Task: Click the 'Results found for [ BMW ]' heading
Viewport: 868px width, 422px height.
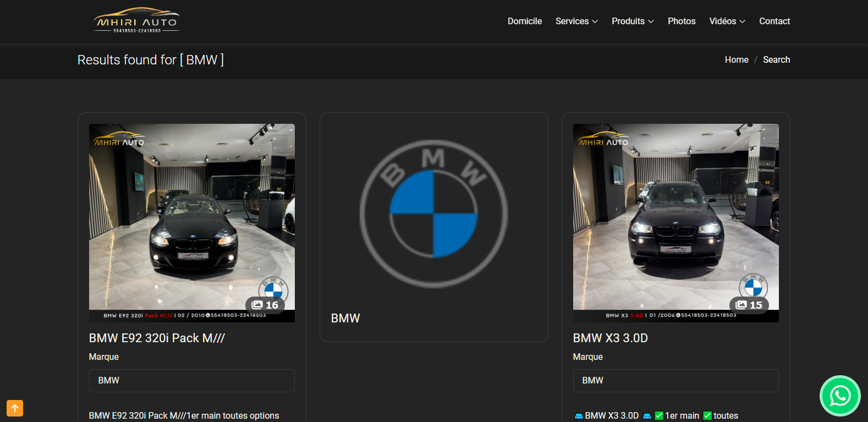Action: (x=151, y=59)
